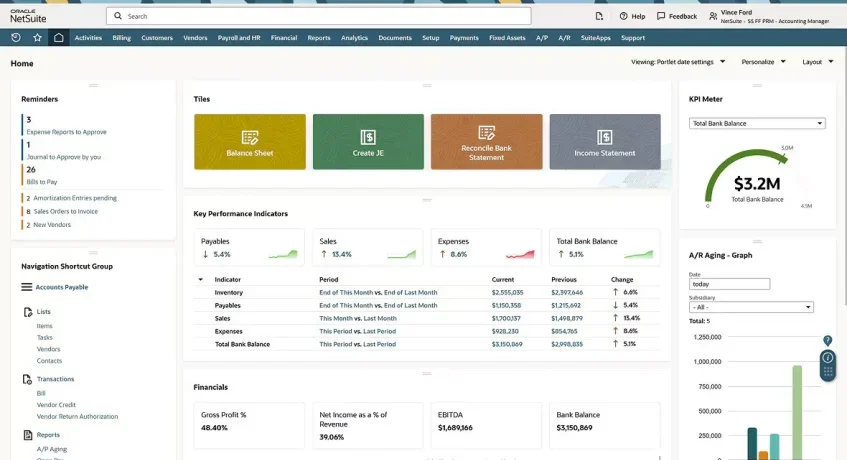This screenshot has width=847, height=460.
Task: Open the Vendor Credit shortcut
Action: point(56,405)
